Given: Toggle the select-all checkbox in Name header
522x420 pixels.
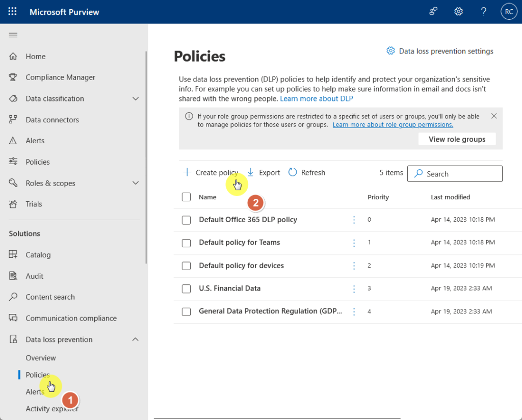Looking at the screenshot, I should coord(187,197).
